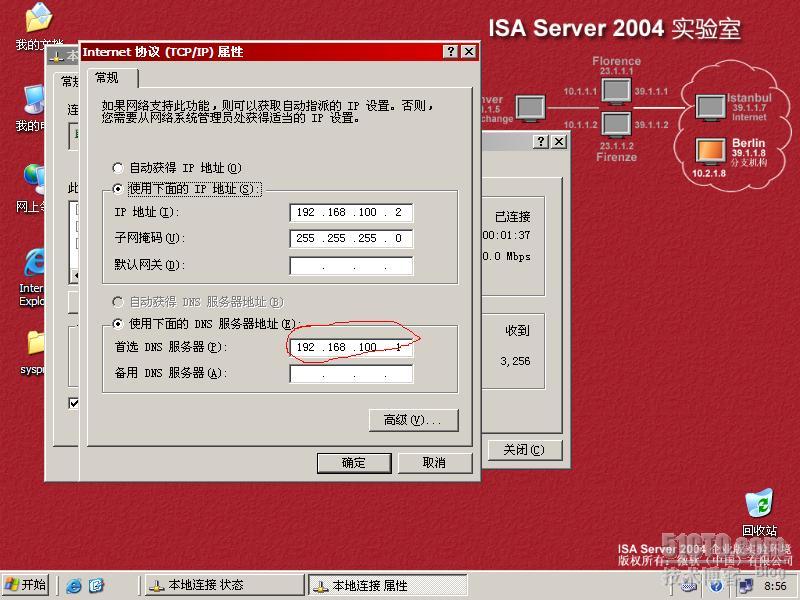The height and width of the screenshot is (600, 800).
Task: Select the use following IP address radio
Action: [118, 189]
